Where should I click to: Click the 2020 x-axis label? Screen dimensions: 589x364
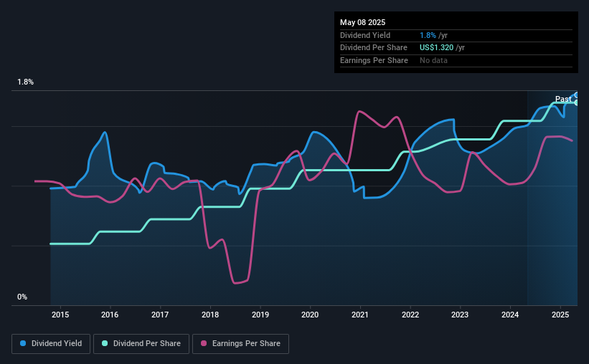[x=310, y=315]
